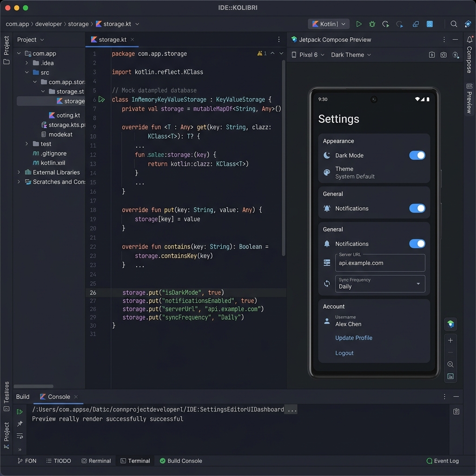Open Jetpack Compose Preview options menu
Image resolution: width=476 pixels, height=476 pixels.
click(x=444, y=40)
